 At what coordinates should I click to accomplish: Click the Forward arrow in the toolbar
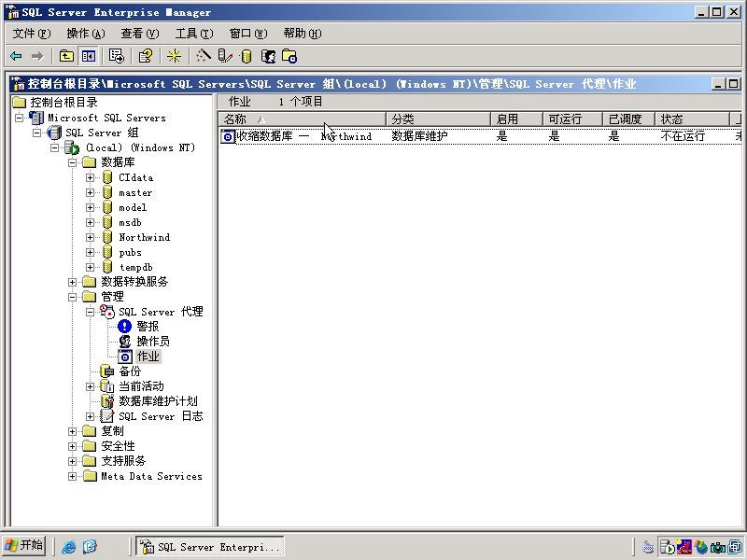tap(36, 56)
